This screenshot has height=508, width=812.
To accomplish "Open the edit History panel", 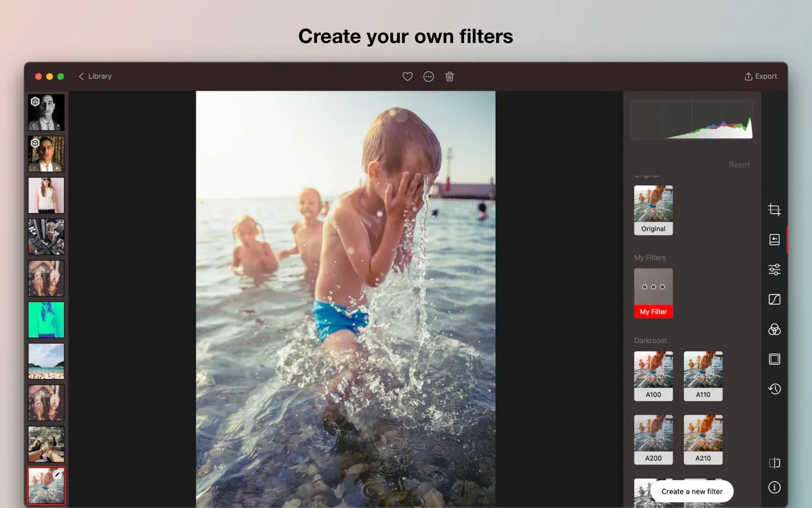I will coord(774,389).
